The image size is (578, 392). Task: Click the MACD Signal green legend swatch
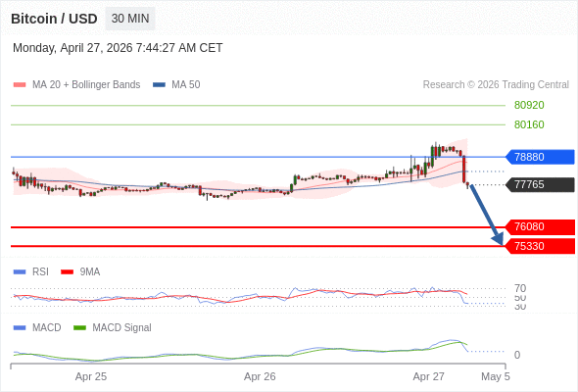click(79, 327)
